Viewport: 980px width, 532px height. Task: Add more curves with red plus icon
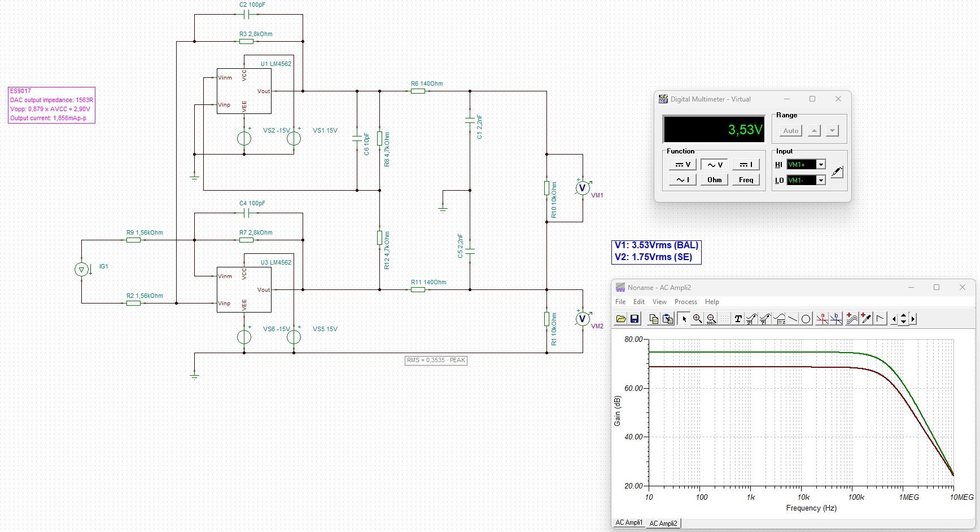[852, 319]
